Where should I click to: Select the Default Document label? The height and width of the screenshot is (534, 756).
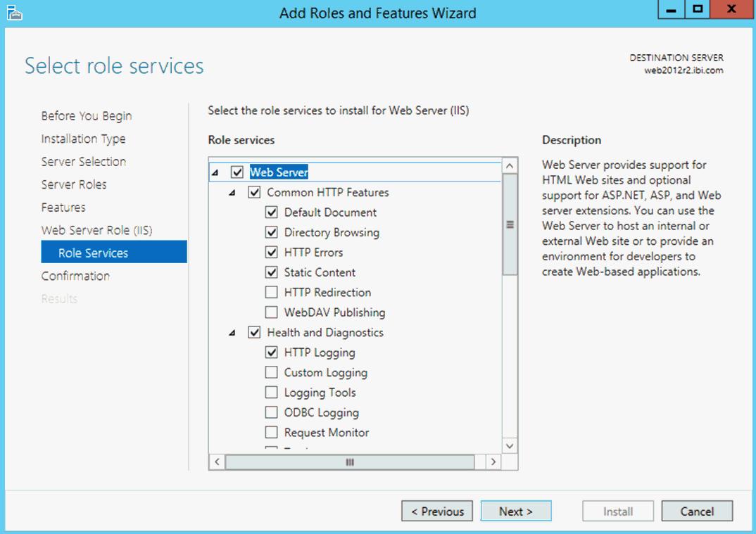[330, 212]
